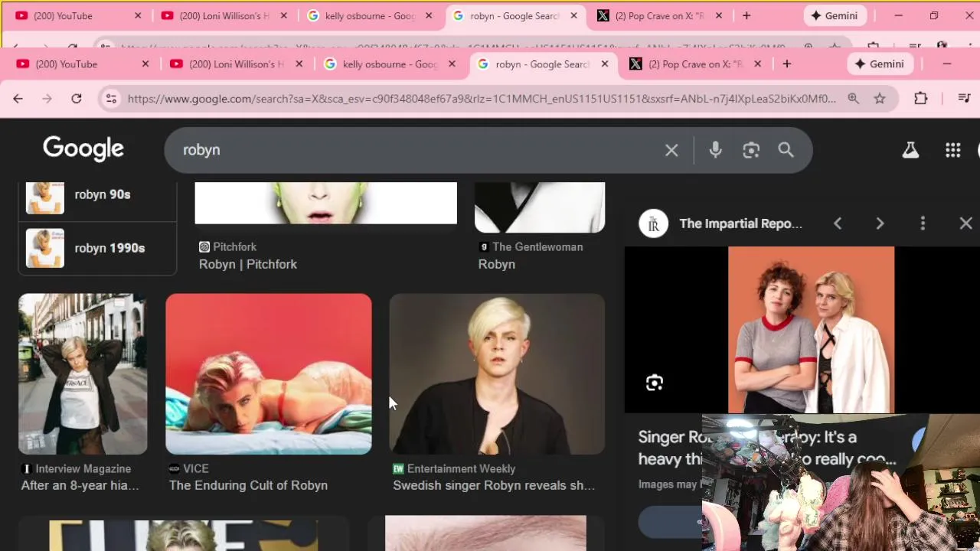
Task: Click the Google logo
Action: tap(83, 149)
